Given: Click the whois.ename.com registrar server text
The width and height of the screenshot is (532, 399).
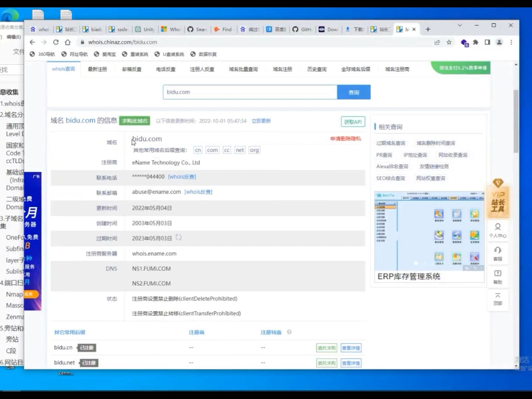Looking at the screenshot, I should click(154, 253).
